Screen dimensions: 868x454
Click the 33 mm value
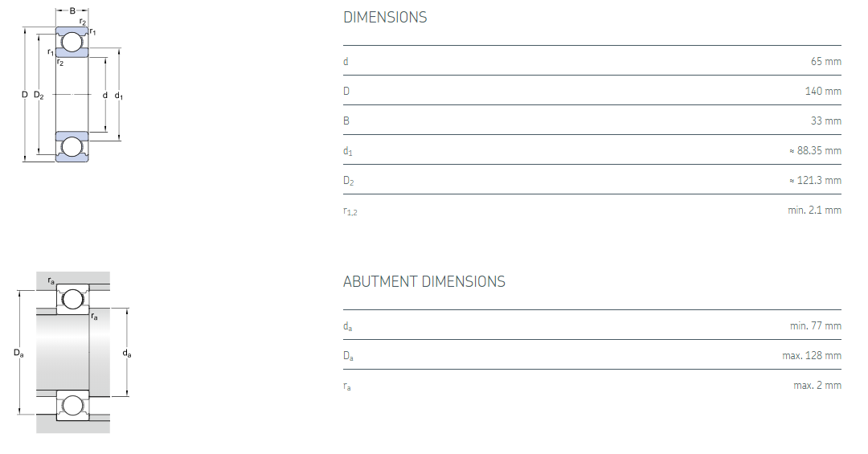click(825, 121)
